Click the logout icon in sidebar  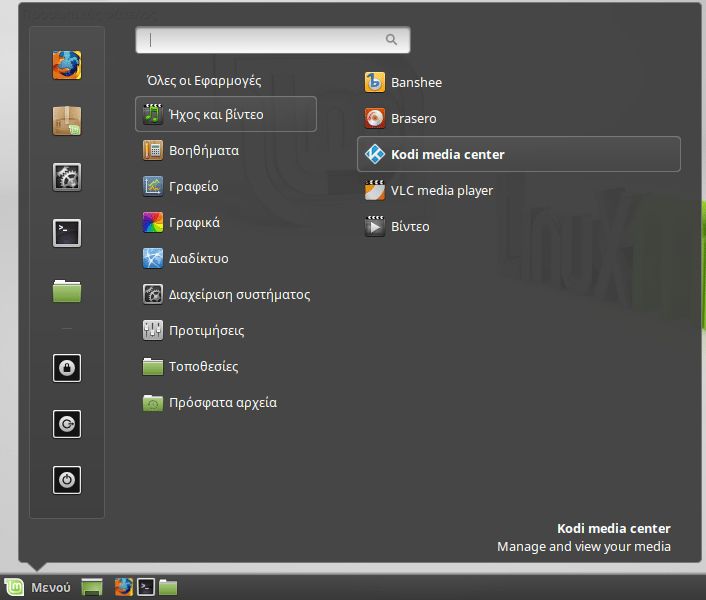tap(67, 424)
